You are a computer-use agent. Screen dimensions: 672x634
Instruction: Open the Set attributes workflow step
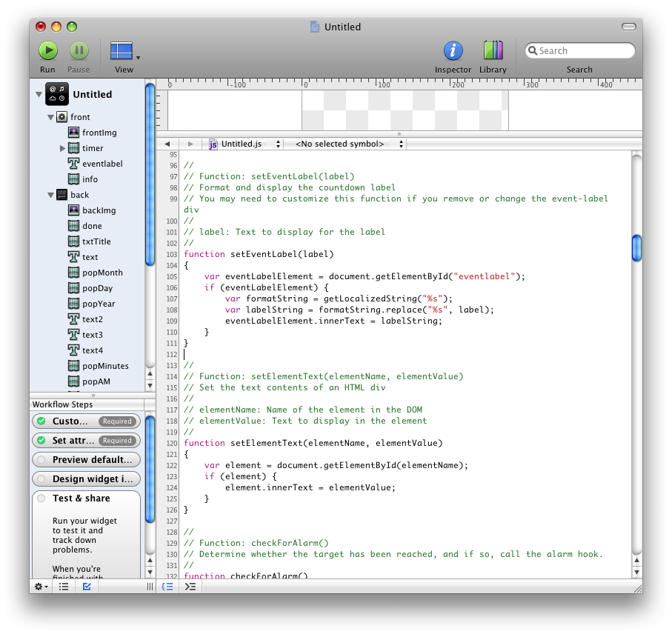click(x=86, y=441)
